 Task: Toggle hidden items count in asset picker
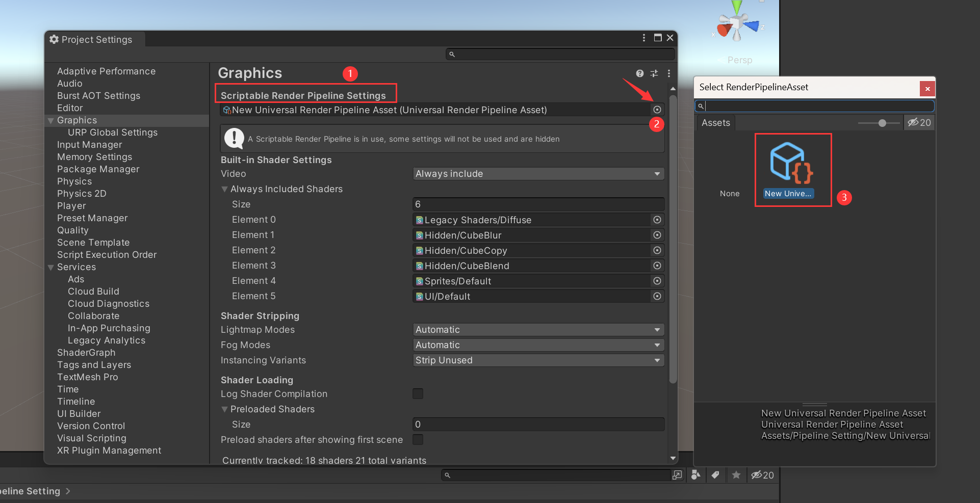coord(919,122)
